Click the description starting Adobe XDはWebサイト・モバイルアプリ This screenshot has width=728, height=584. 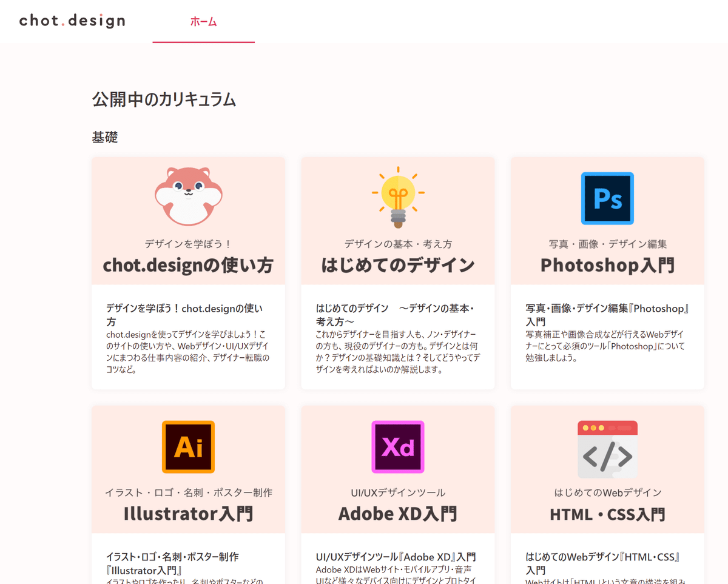395,575
